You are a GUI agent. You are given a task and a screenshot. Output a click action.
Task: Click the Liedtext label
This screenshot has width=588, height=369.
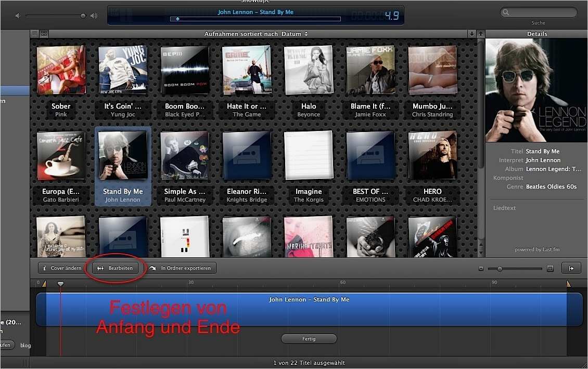504,208
